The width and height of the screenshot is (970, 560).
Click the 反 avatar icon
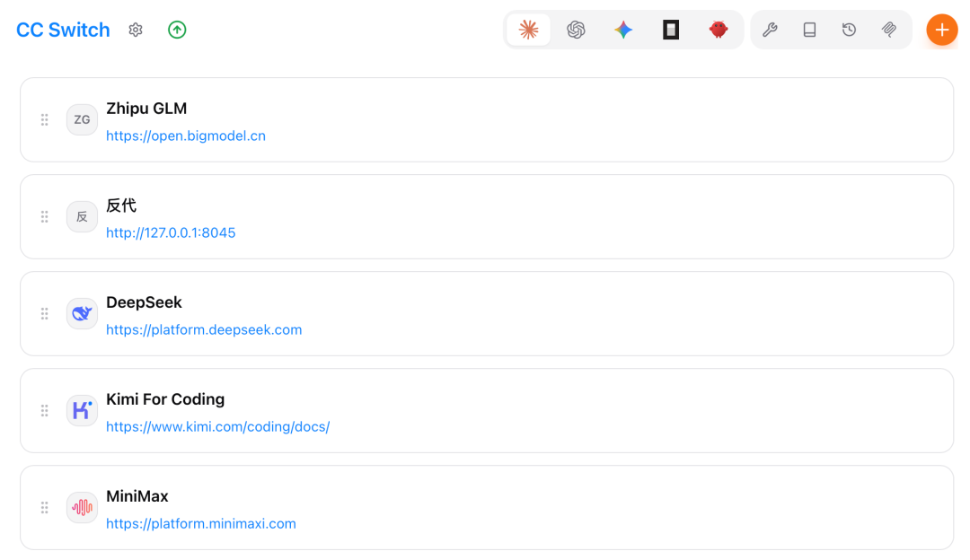pyautogui.click(x=82, y=217)
